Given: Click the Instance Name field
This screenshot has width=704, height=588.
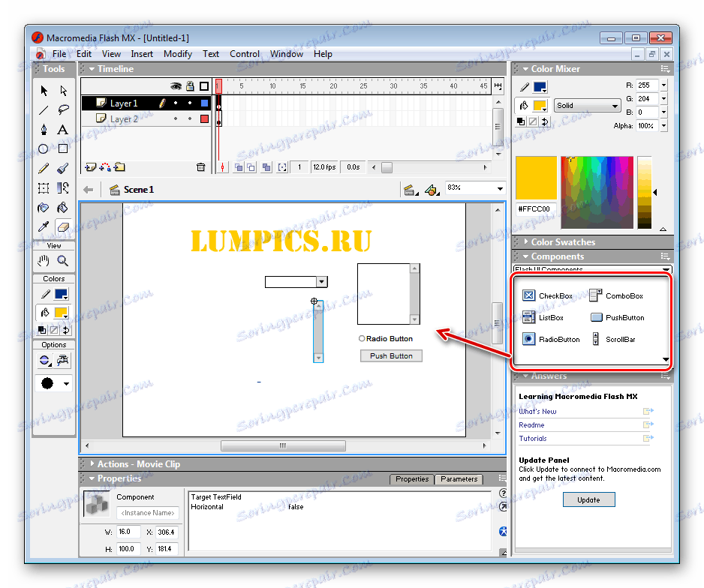Looking at the screenshot, I should (147, 513).
